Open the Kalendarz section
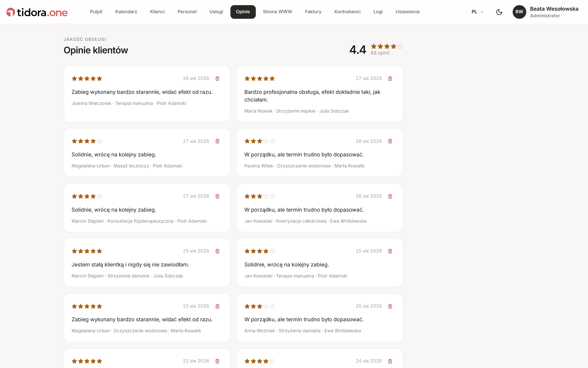 126,12
